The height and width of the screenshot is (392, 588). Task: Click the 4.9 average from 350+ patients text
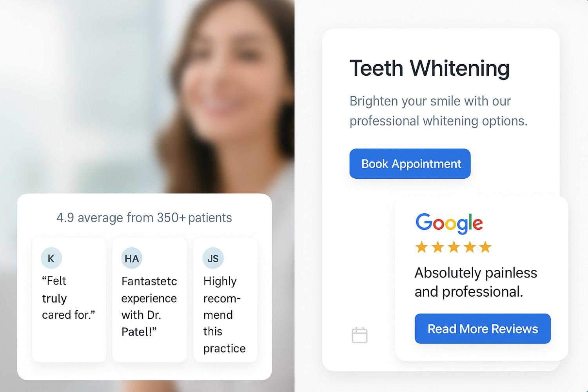click(x=144, y=218)
